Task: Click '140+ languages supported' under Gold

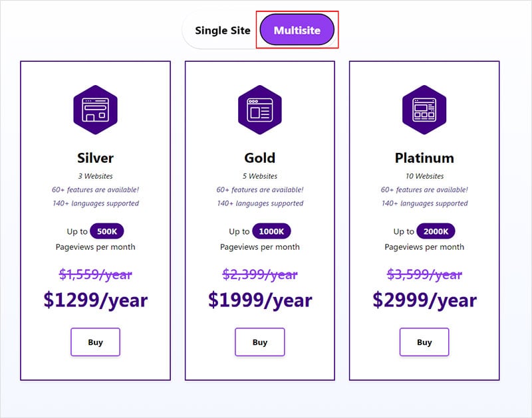Action: [x=259, y=204]
